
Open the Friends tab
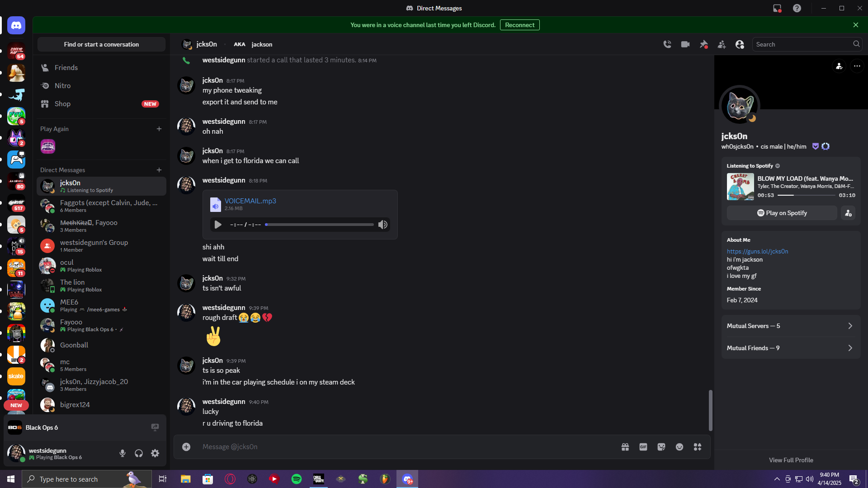click(66, 68)
